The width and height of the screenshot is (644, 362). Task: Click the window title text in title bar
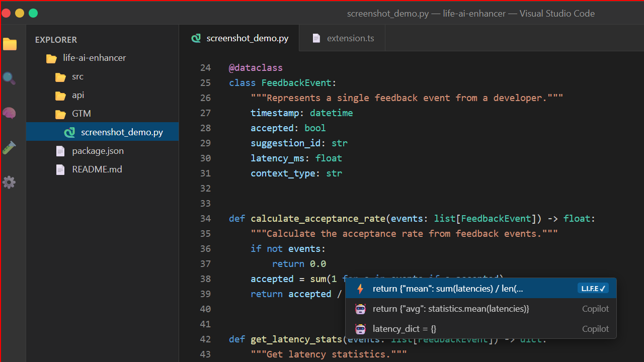coord(471,14)
